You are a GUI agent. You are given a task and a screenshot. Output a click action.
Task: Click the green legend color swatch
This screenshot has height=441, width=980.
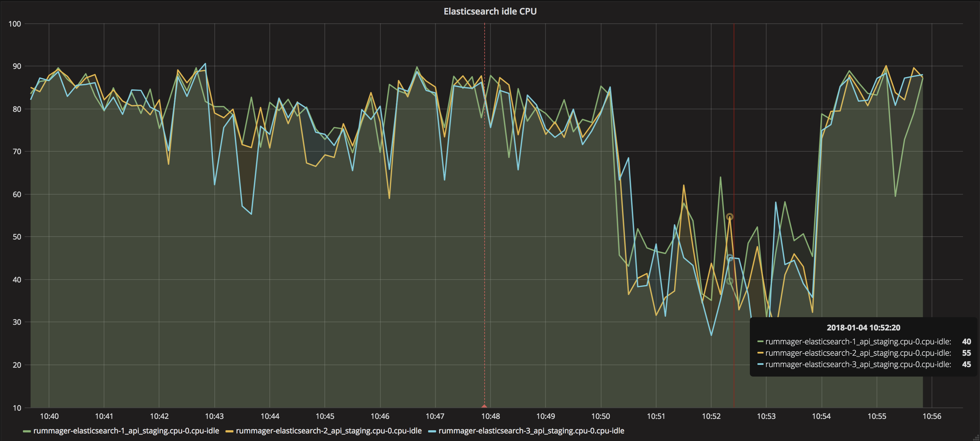tap(27, 431)
